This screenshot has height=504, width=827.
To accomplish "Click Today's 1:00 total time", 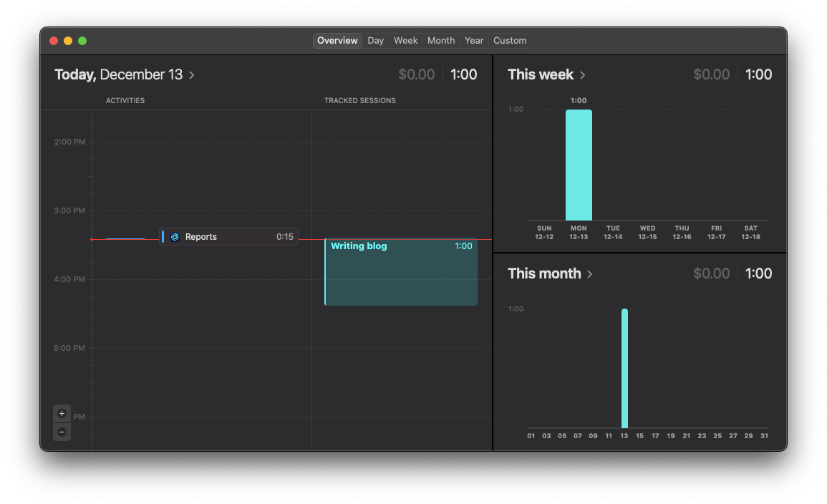I will click(463, 75).
